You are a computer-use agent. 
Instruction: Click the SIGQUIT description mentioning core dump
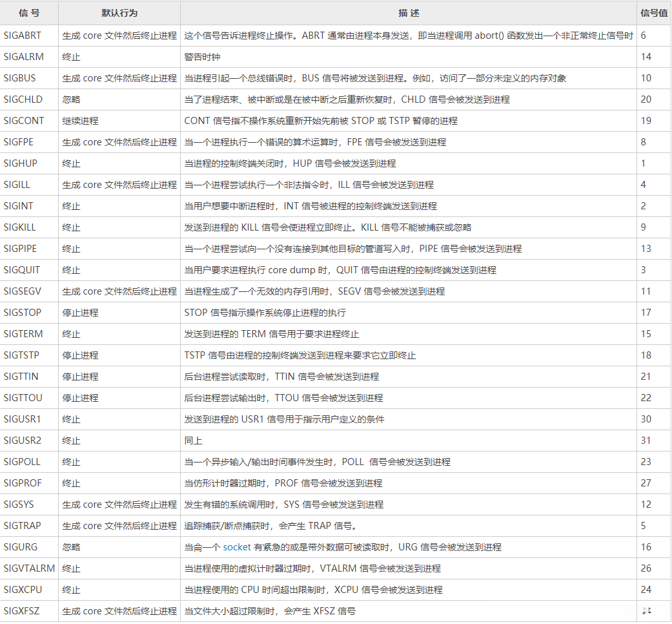point(340,270)
